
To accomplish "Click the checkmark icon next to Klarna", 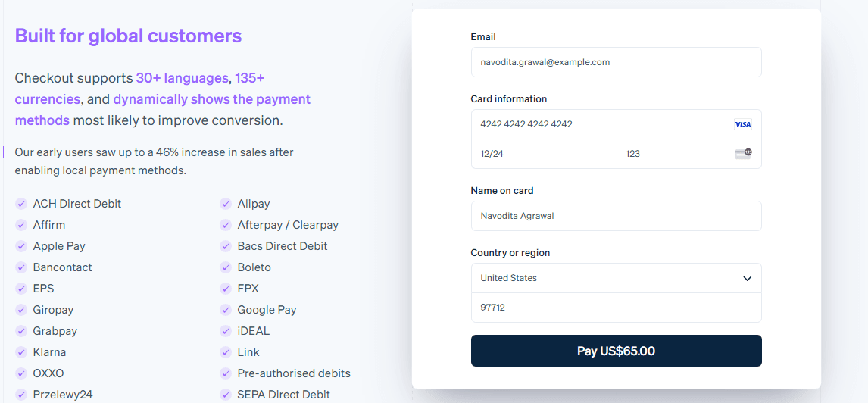I will (21, 352).
